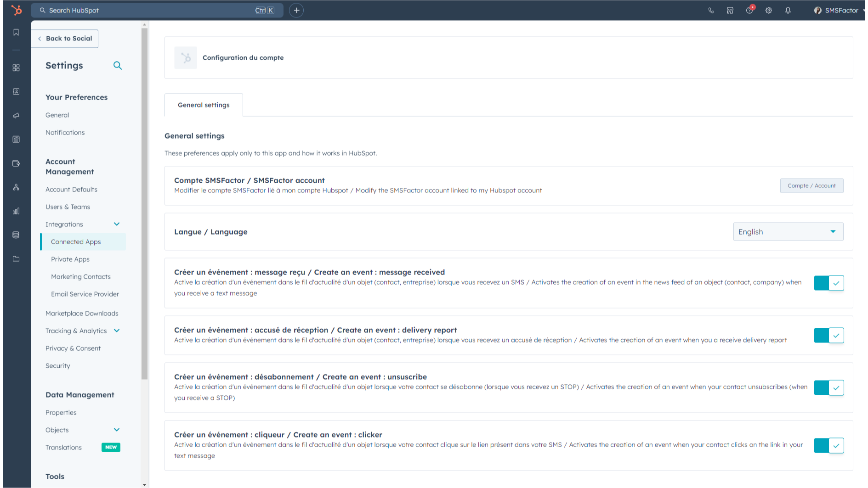Click the HubSpot sprocket logo

tap(17, 10)
